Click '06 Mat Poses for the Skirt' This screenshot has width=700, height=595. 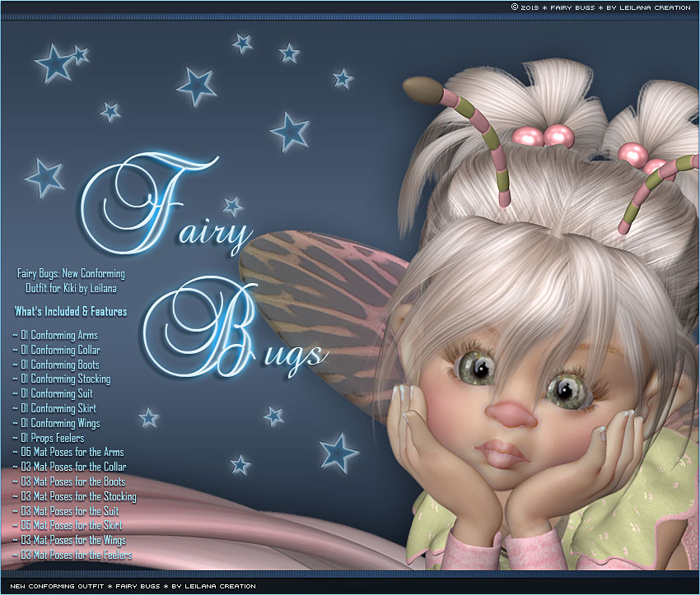coord(68,525)
